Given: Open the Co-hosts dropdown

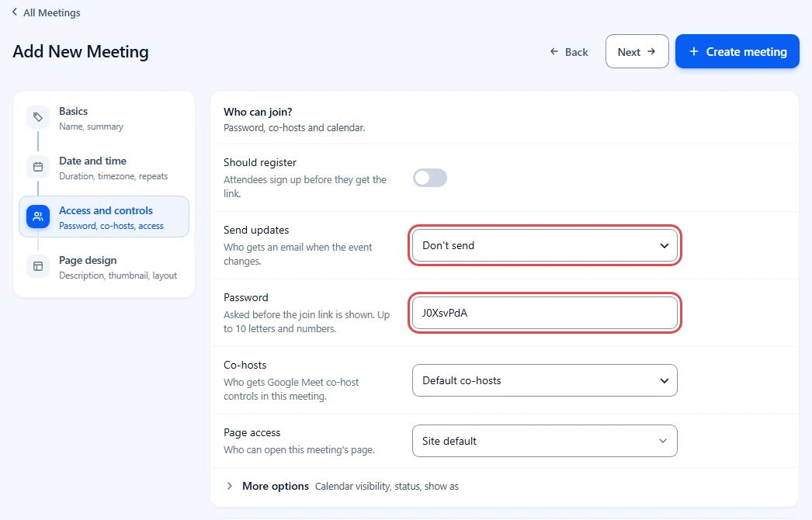Looking at the screenshot, I should tap(544, 380).
